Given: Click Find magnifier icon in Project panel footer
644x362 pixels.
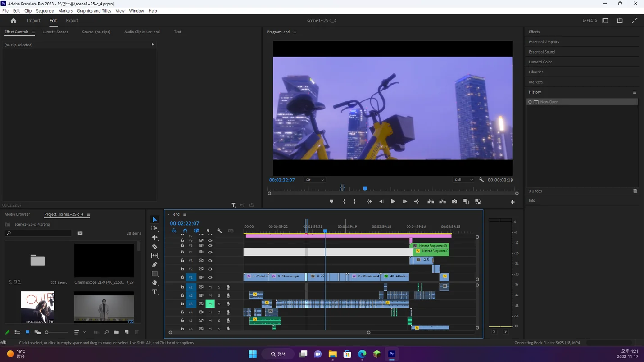Looking at the screenshot, I should [x=106, y=332].
